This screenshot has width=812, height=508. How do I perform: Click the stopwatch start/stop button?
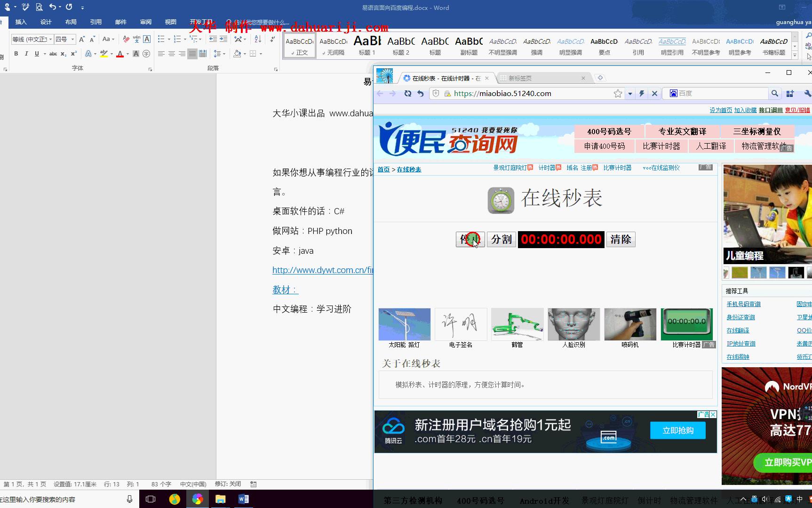(x=470, y=239)
